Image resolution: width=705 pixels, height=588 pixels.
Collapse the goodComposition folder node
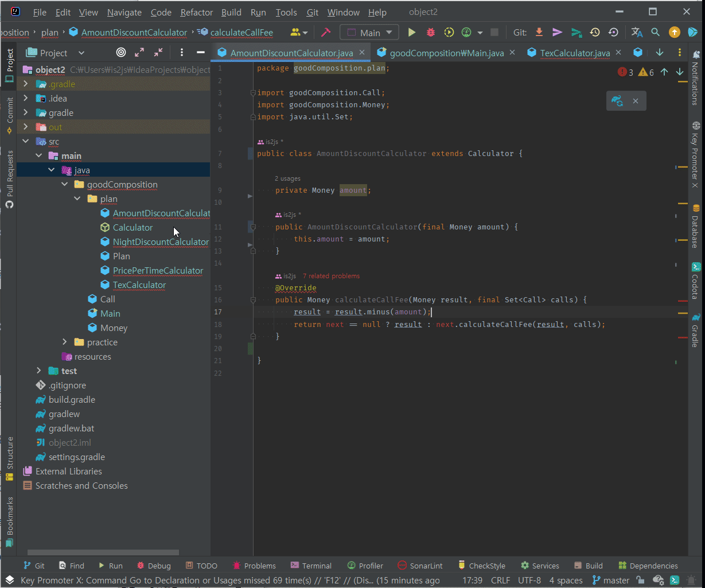click(65, 185)
